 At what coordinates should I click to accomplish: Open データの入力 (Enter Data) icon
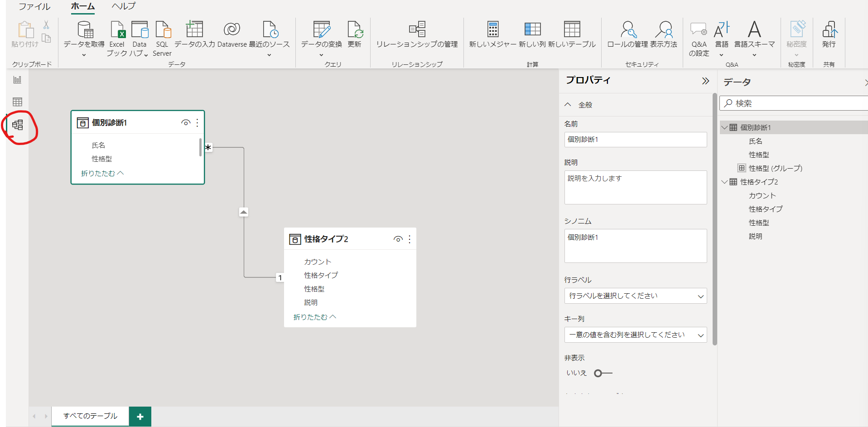tap(194, 30)
